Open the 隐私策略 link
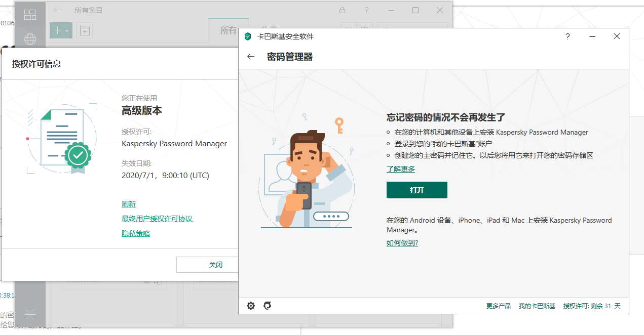644x335 pixels. tap(136, 233)
